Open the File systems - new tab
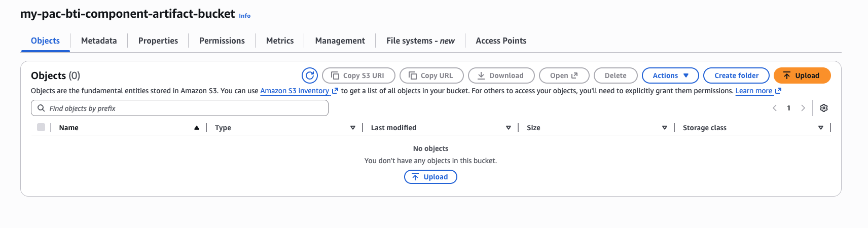Viewport: 868px width, 228px height. pos(420,41)
